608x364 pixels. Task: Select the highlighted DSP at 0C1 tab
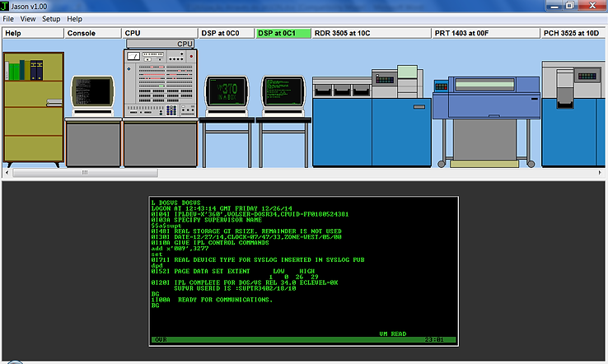click(x=283, y=33)
